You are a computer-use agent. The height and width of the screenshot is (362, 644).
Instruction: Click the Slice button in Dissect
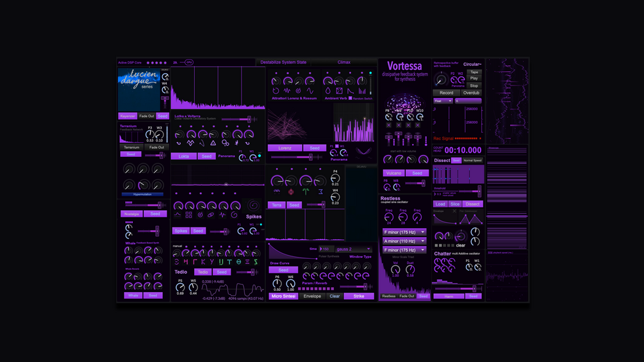(455, 204)
